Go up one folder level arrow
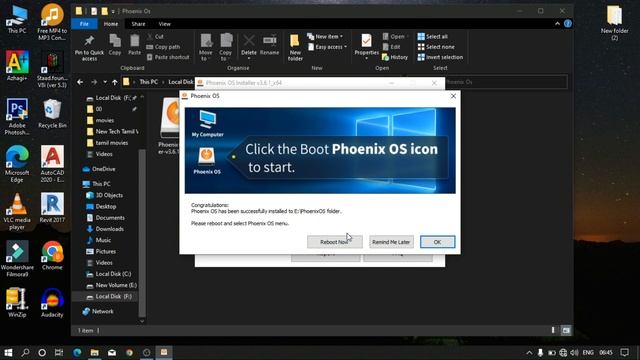This screenshot has width=640, height=360. [115, 82]
